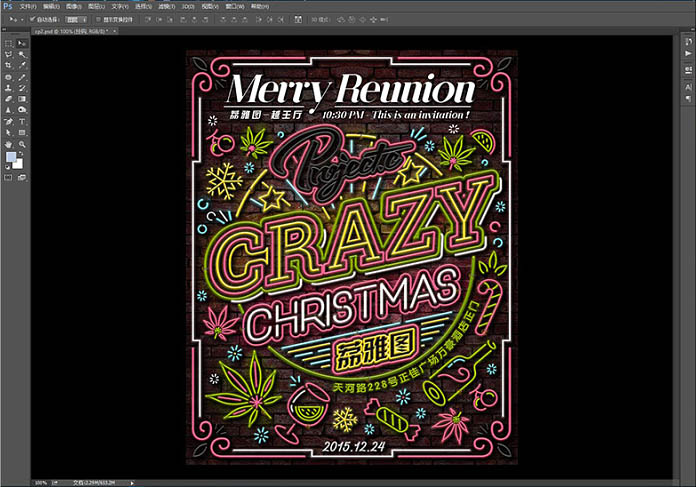The height and width of the screenshot is (487, 696).
Task: Select the Clone Stamp tool
Action: click(9, 88)
